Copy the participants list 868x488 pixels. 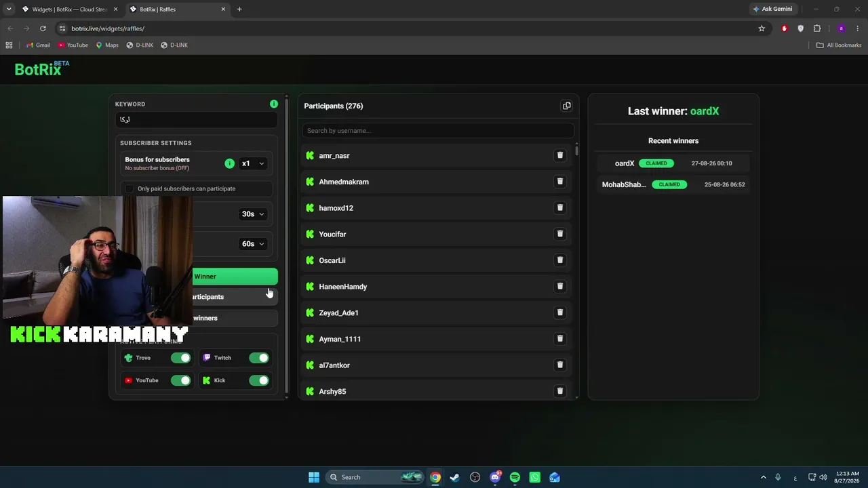pyautogui.click(x=567, y=106)
